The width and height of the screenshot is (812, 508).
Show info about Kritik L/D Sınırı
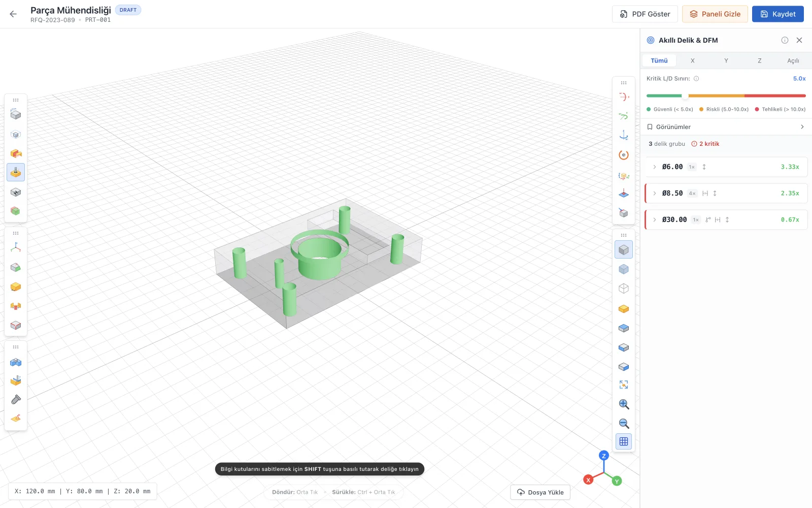696,79
